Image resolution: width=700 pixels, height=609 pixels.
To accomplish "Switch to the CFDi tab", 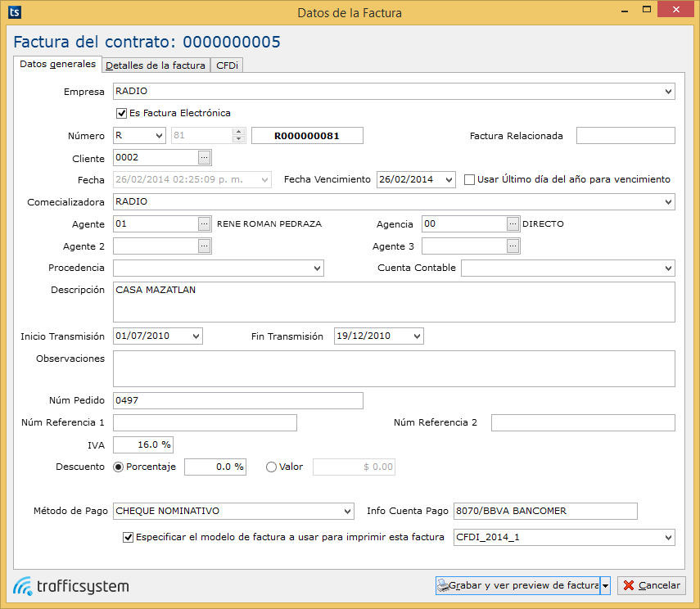I will 227,65.
